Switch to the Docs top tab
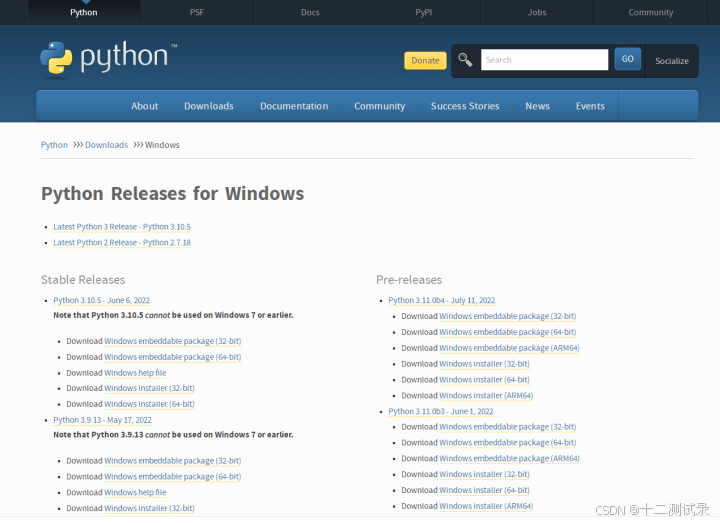 [x=310, y=12]
